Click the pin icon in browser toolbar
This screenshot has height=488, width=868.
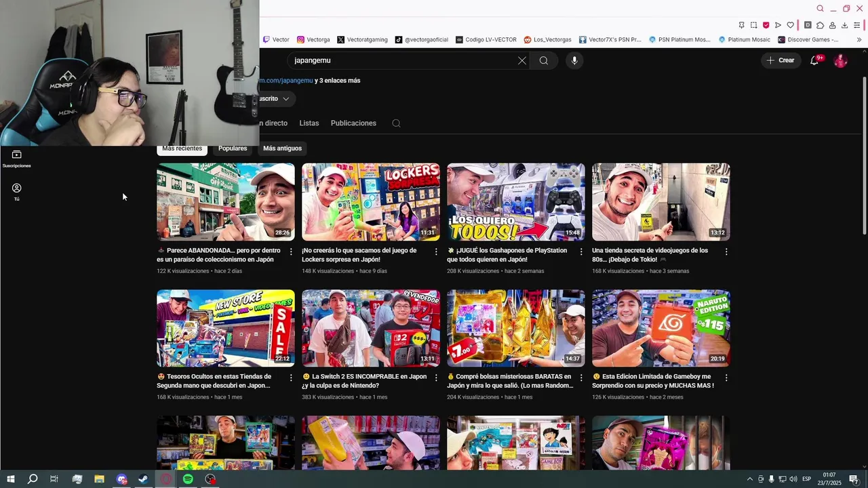tap(741, 25)
